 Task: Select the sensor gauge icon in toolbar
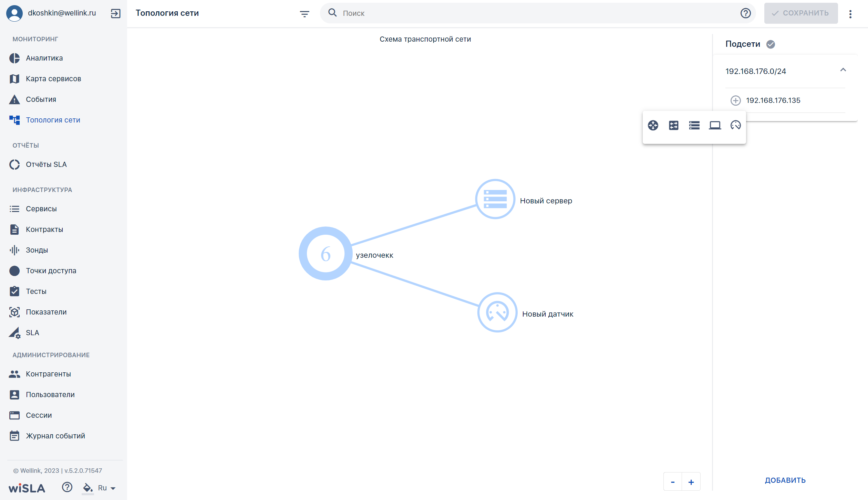[x=736, y=125]
